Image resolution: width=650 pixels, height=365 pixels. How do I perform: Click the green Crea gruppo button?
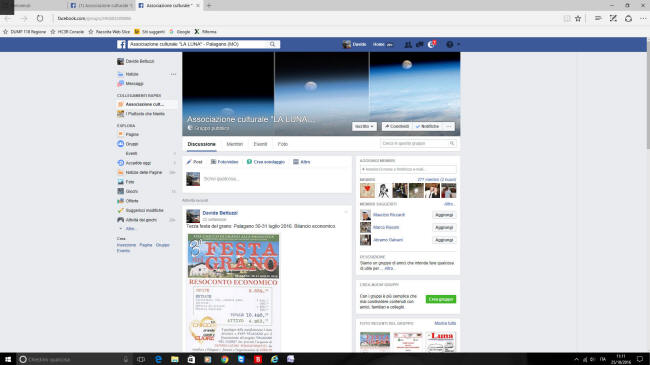(x=441, y=299)
